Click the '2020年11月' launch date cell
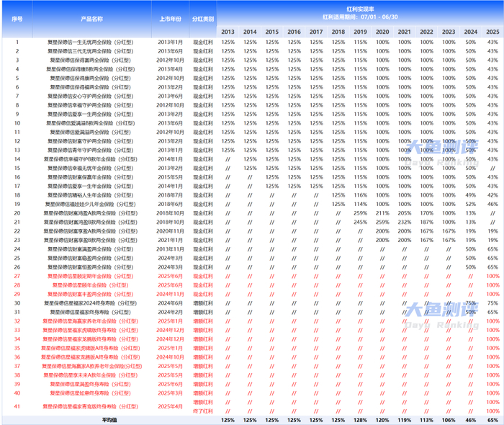The image size is (504, 425). [x=171, y=231]
